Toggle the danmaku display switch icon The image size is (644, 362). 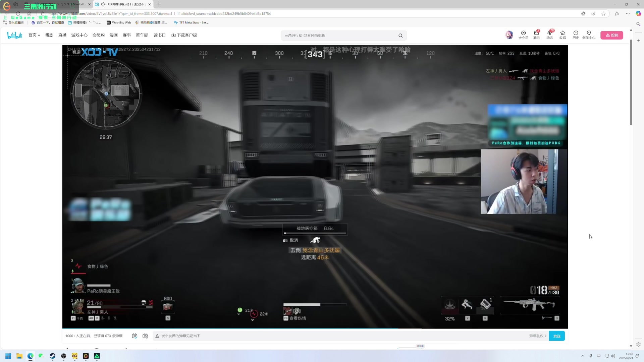click(x=135, y=336)
